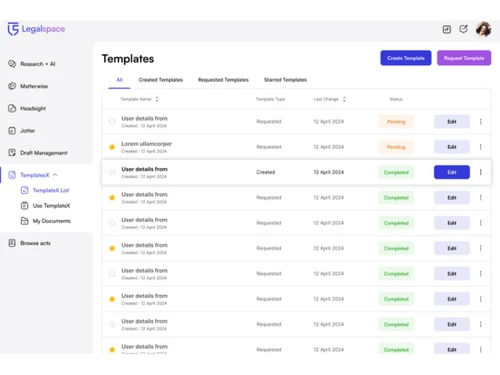Switch to Created Templates tab
Screen dimensions: 500x375
coord(161,80)
